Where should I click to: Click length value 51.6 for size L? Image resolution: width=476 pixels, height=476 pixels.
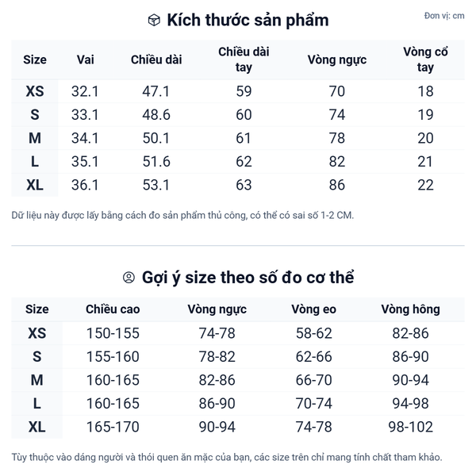pyautogui.click(x=155, y=162)
